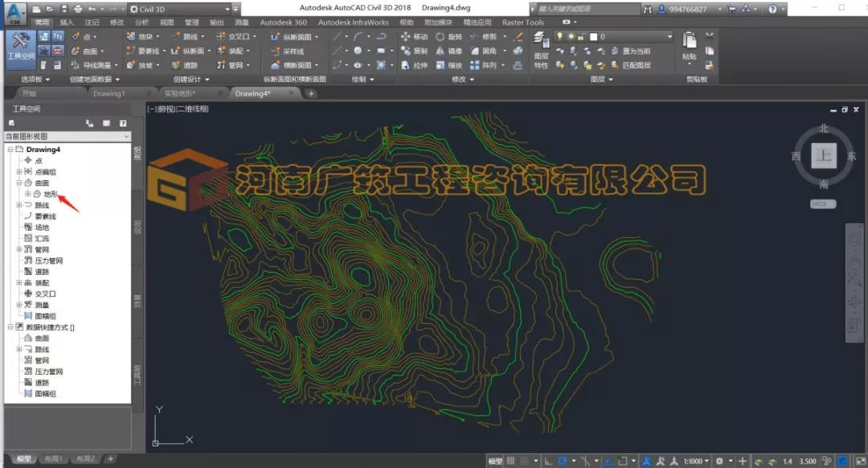Click the binoculars search icon
The height and width of the screenshot is (468, 868).
(648, 9)
